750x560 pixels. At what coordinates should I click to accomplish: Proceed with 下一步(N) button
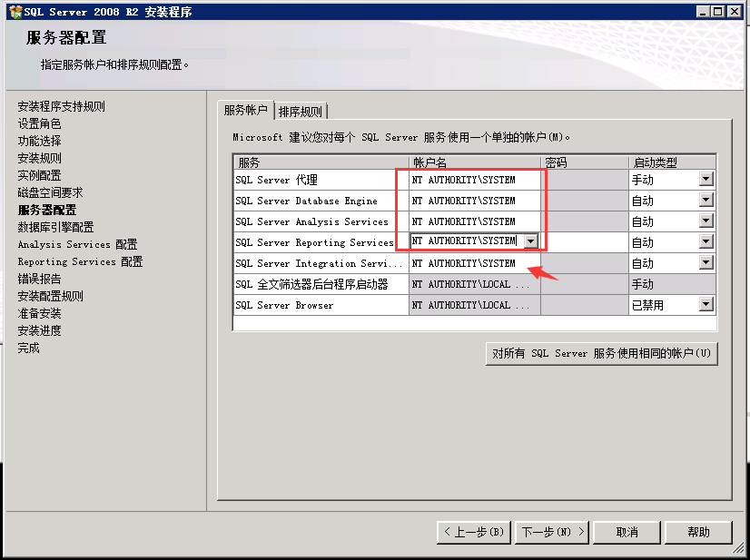(x=552, y=532)
